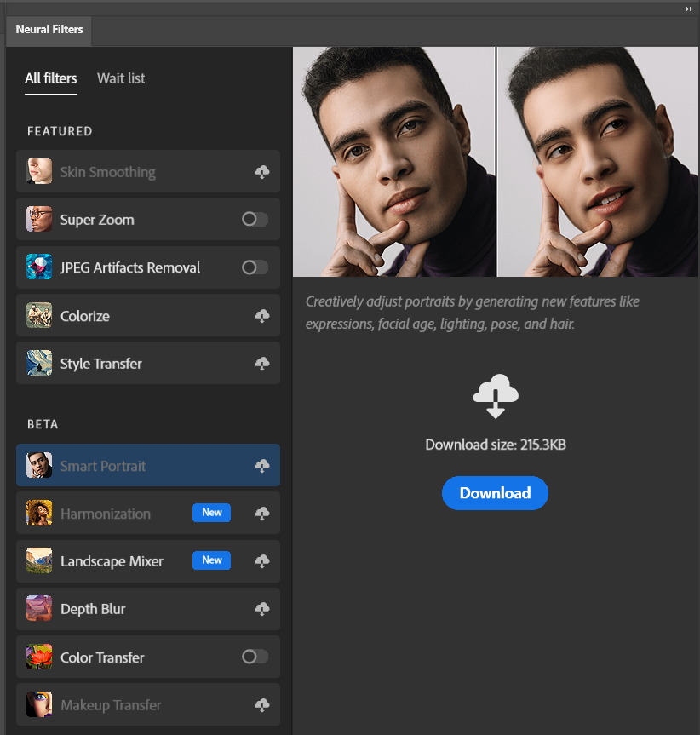Click the Super Zoom label
Screen dimensions: 700x735
[97, 220]
